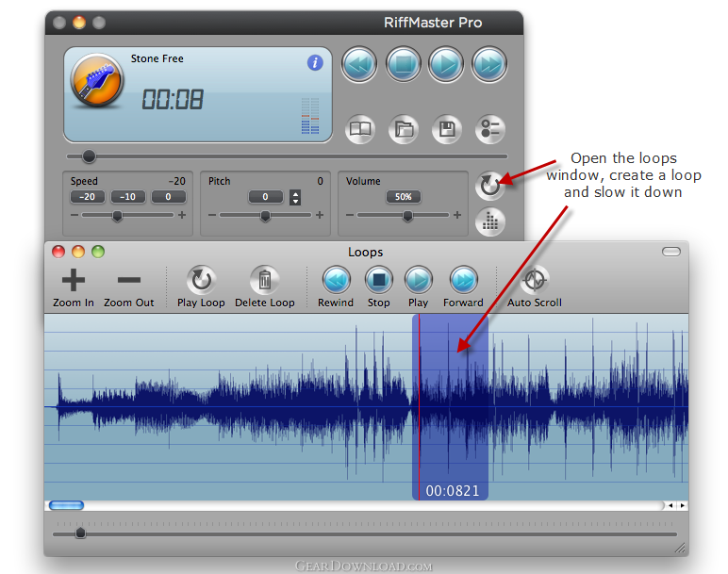Click Zoom In in Loops toolbar
This screenshot has height=574, width=728.
74,287
